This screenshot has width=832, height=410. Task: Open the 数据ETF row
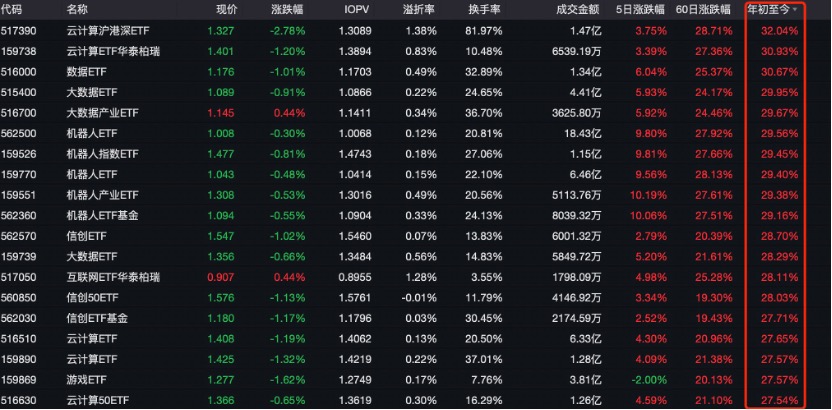416,72
